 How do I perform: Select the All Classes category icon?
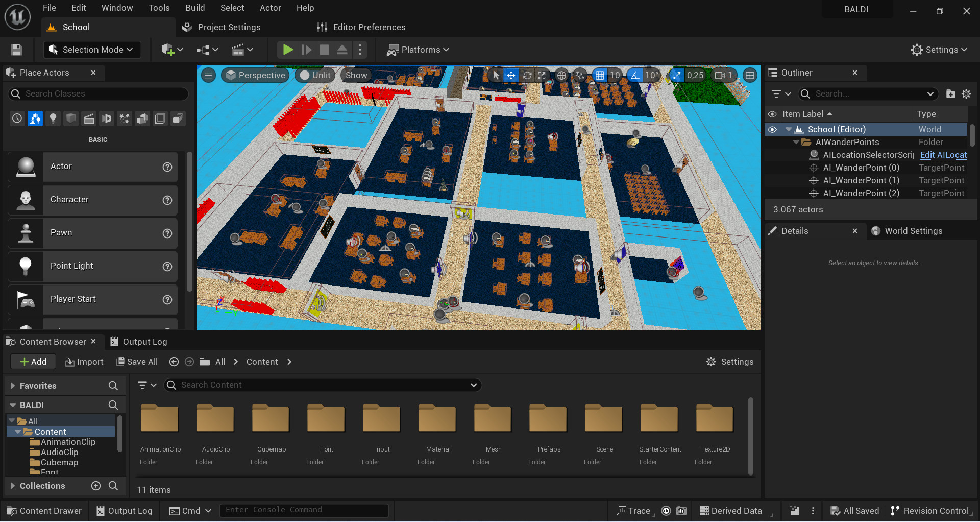(x=178, y=118)
